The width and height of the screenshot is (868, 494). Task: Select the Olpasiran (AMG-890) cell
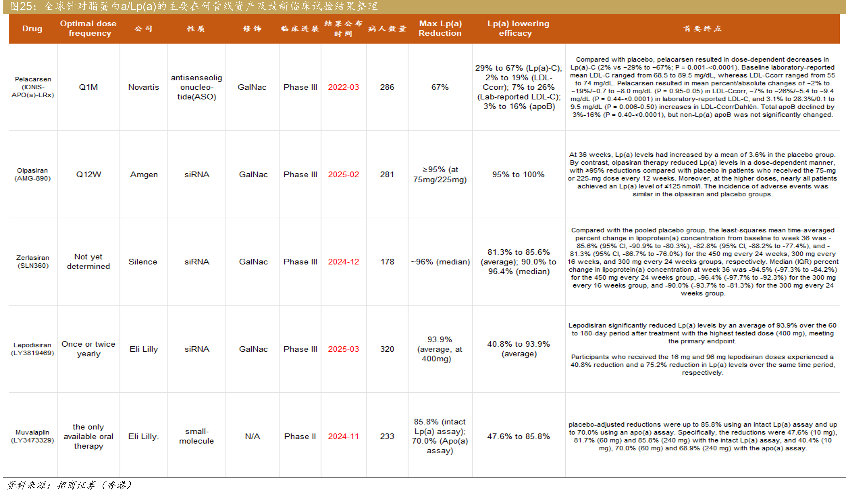(x=32, y=175)
